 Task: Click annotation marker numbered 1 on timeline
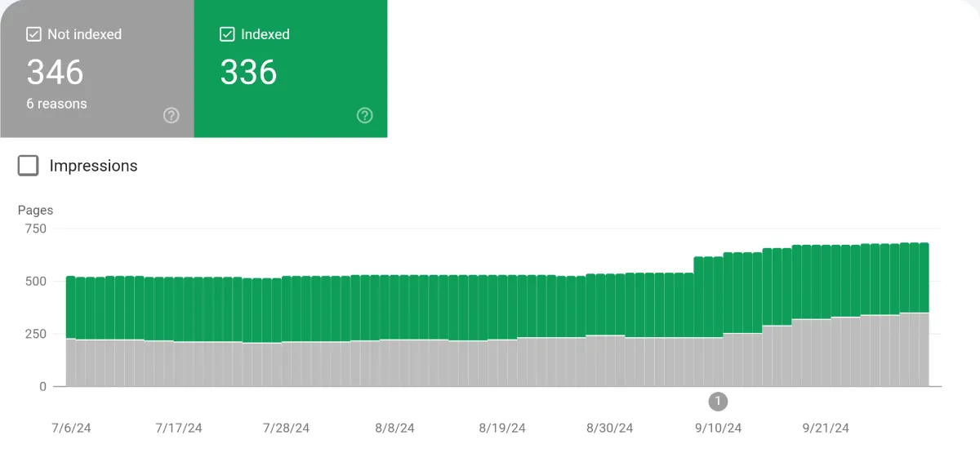[x=718, y=401]
